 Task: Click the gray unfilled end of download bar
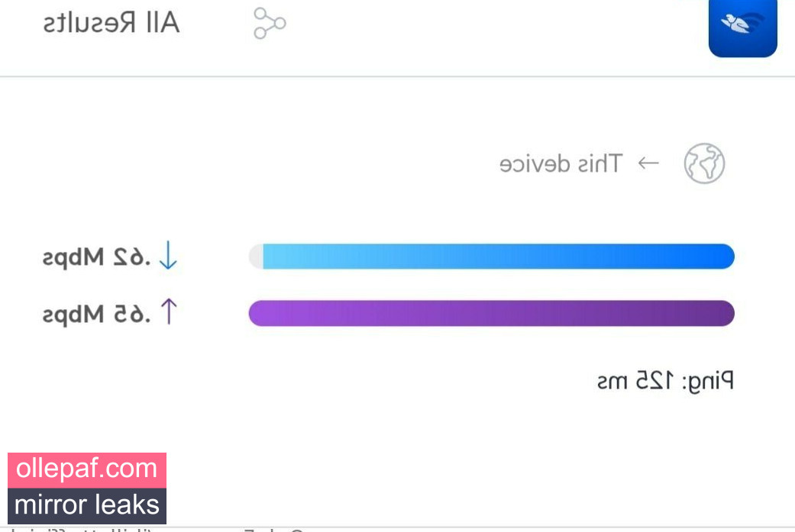[256, 256]
